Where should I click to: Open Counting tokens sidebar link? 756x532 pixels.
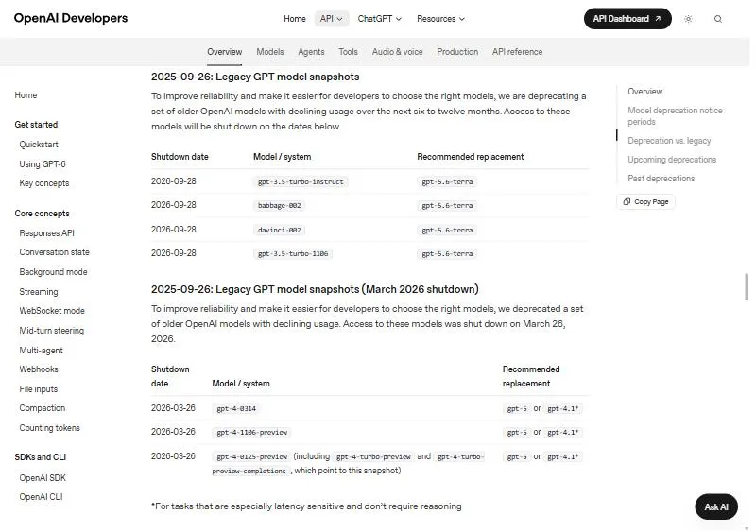tap(50, 428)
